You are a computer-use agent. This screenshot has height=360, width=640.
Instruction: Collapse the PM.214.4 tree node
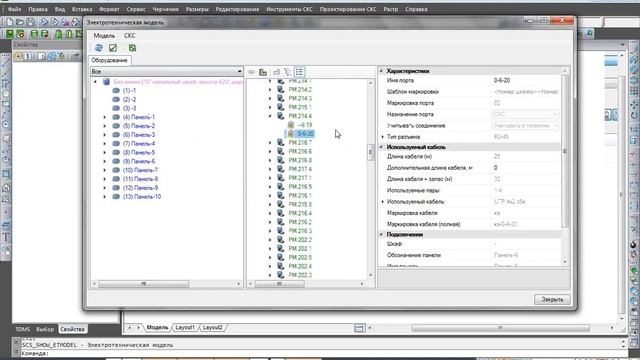(x=270, y=116)
